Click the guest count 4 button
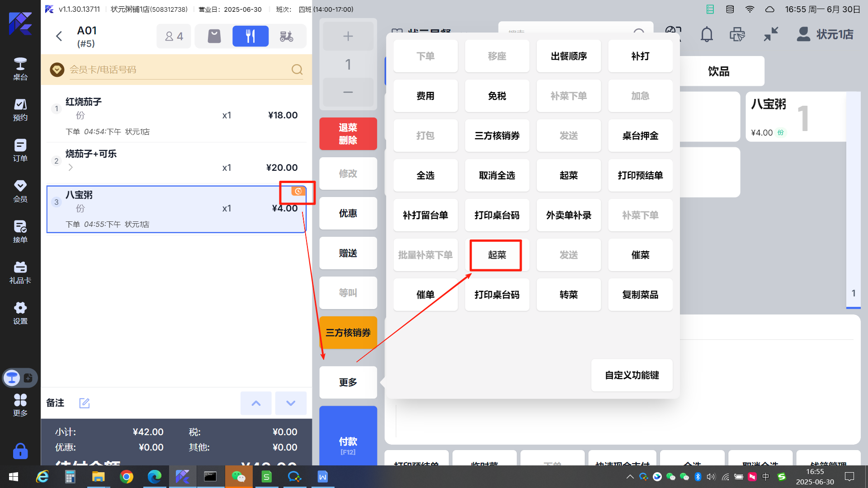 [x=174, y=36]
